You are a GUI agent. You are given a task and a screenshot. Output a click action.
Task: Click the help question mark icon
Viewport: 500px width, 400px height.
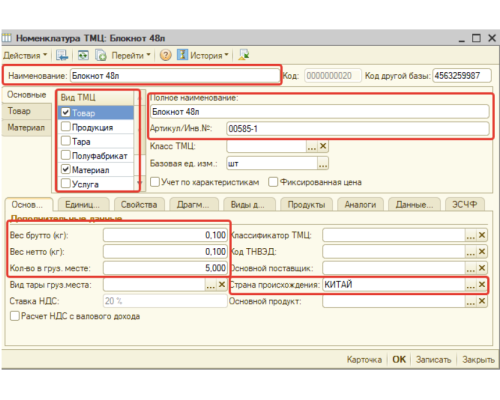[165, 55]
